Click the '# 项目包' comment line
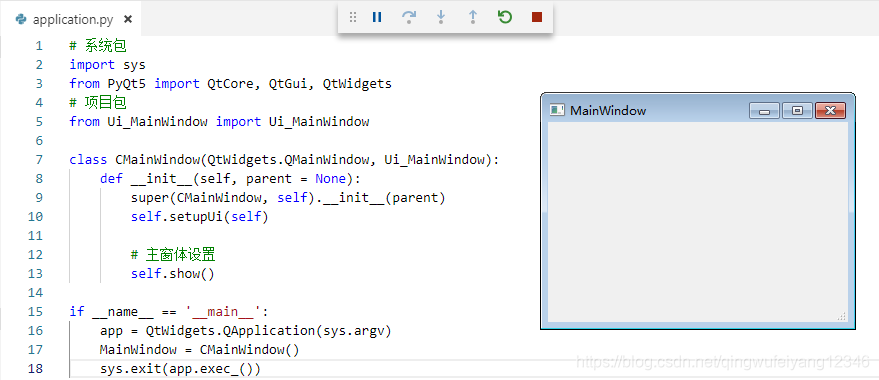 tap(98, 103)
